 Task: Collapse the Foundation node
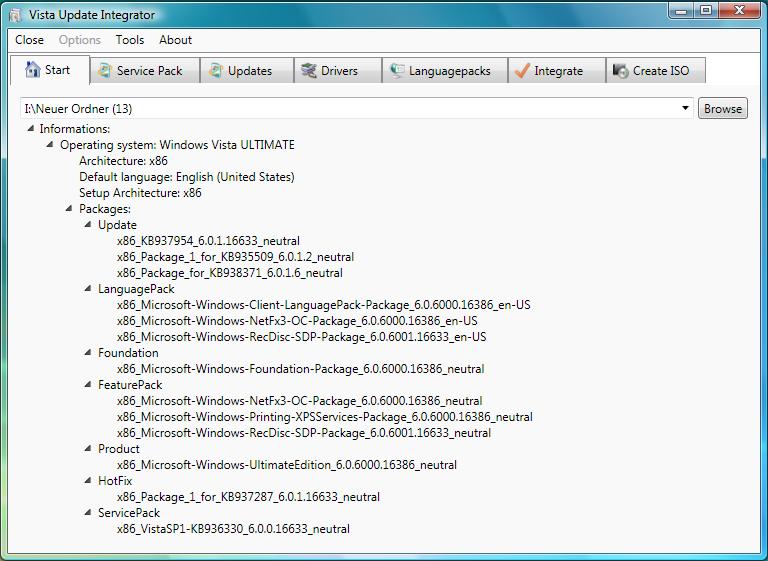[x=88, y=352]
